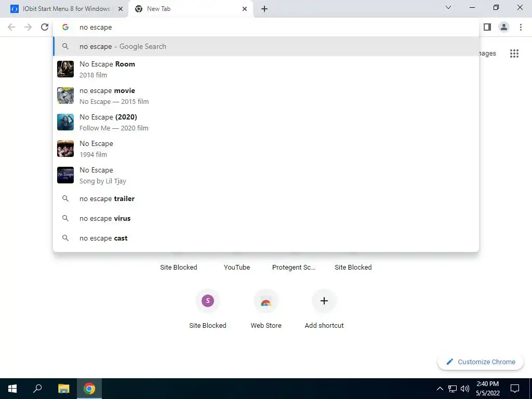
Task: Open Site Blocked shortcut with S icon
Action: pyautogui.click(x=208, y=309)
